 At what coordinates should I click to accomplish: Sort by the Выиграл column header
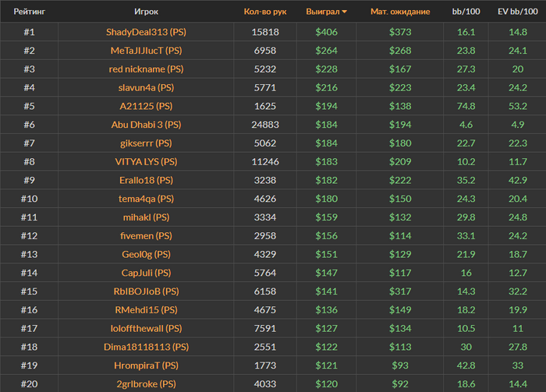328,12
